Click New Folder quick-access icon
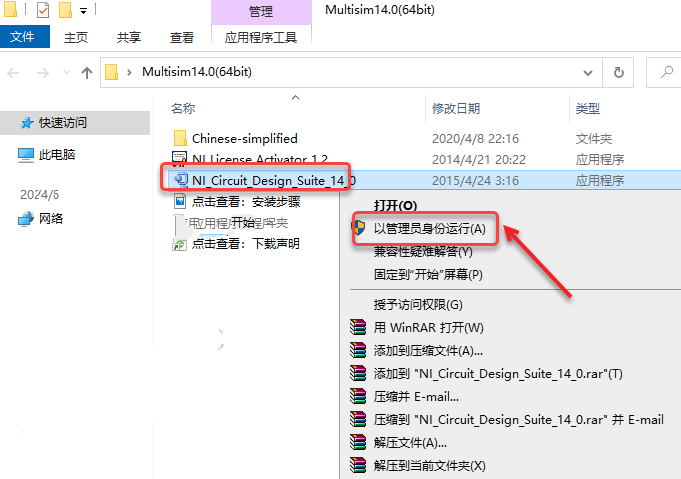681x479 pixels. tap(65, 10)
